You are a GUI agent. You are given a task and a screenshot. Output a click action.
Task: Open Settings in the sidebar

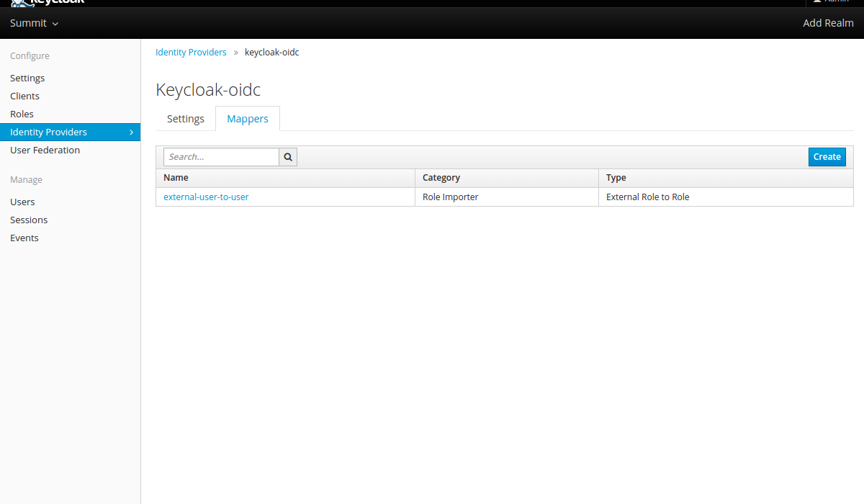coord(27,78)
